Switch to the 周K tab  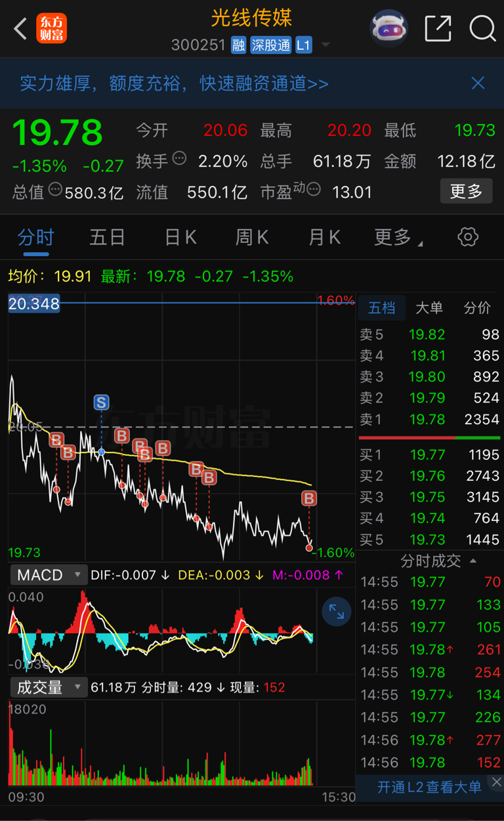(x=252, y=237)
